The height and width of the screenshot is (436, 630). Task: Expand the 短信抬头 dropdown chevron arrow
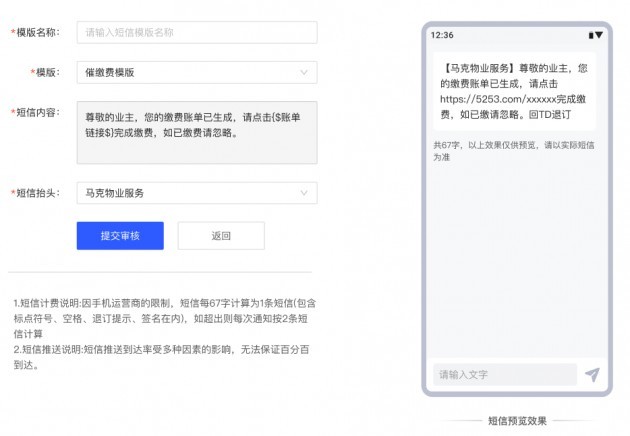304,193
